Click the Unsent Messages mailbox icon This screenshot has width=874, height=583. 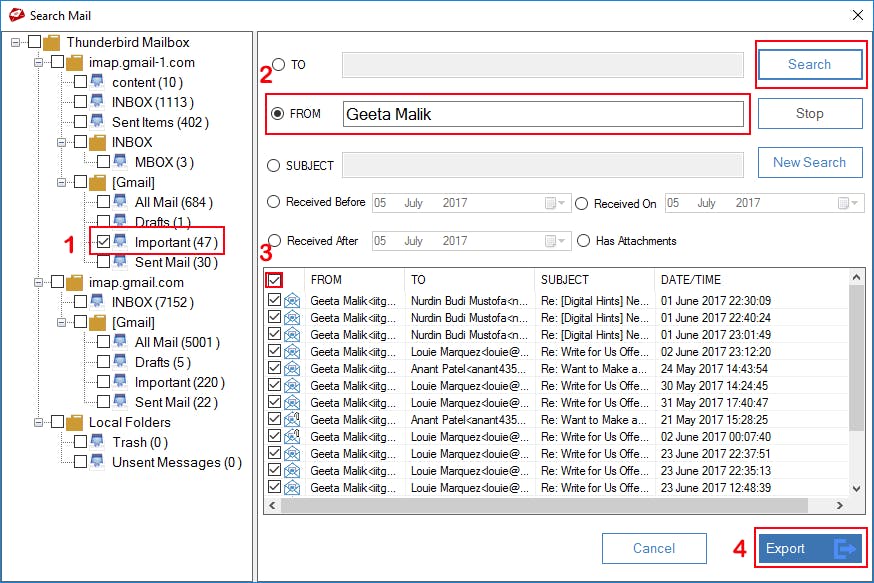pos(98,462)
